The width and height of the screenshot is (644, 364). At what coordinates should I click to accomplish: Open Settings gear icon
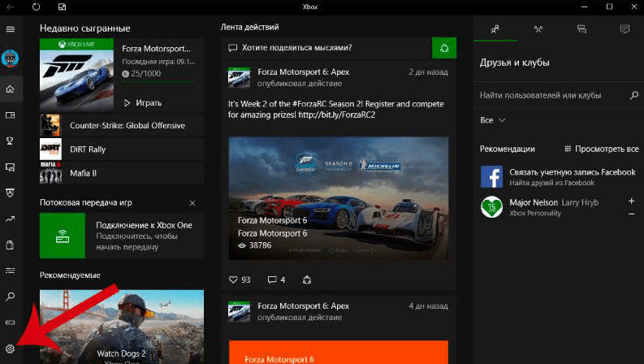click(x=11, y=349)
